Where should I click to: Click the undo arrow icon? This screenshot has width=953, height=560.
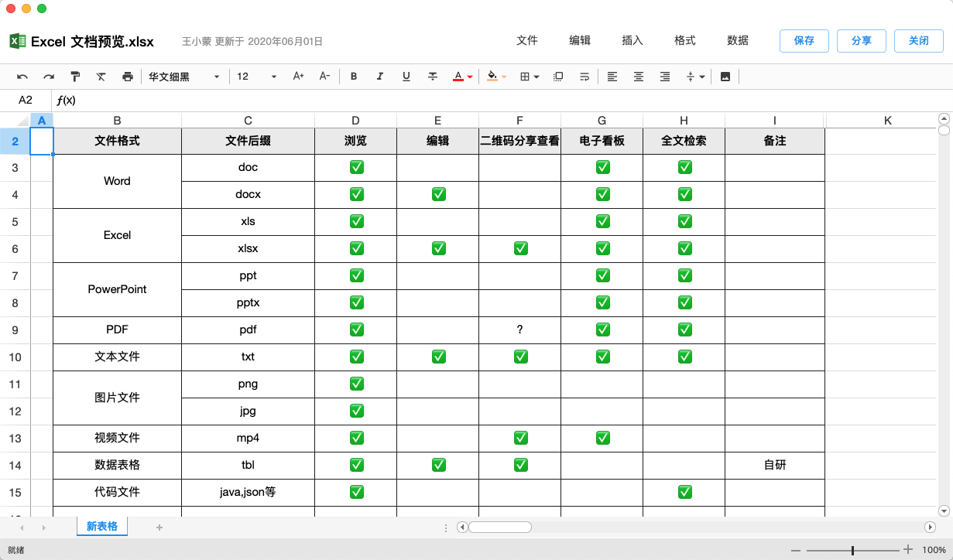[x=22, y=77]
